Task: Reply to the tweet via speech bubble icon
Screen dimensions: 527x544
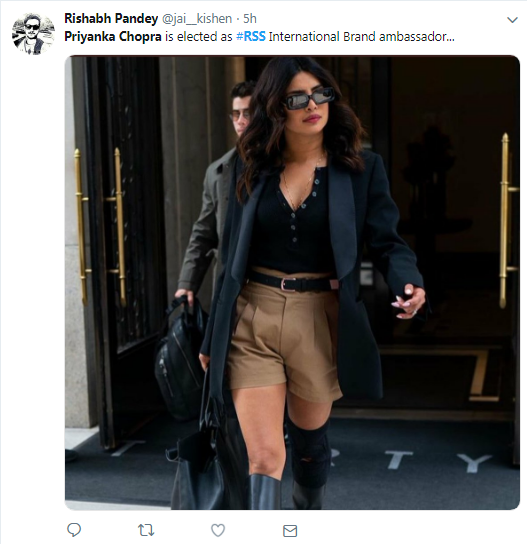Action: 74,530
